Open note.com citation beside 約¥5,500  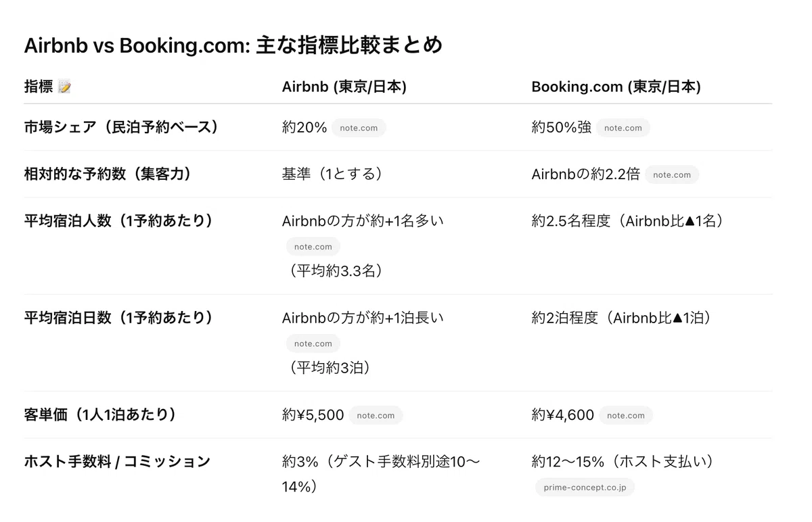pyautogui.click(x=376, y=415)
